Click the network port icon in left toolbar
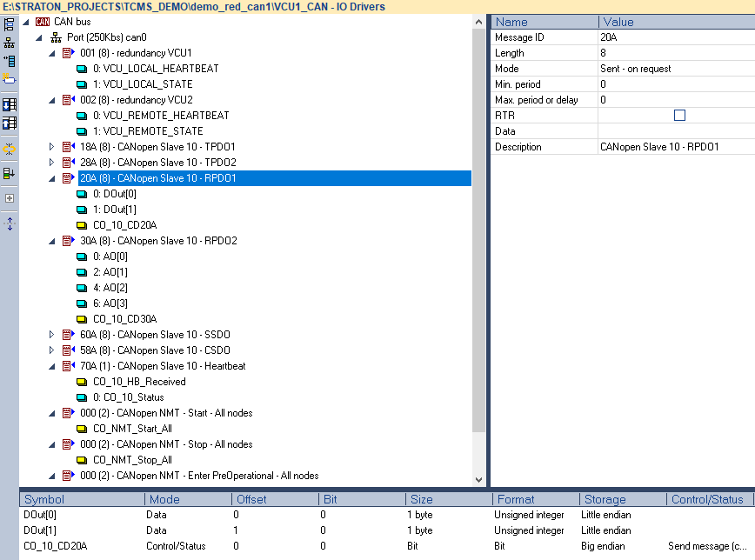The width and height of the screenshot is (755, 560). pyautogui.click(x=10, y=42)
